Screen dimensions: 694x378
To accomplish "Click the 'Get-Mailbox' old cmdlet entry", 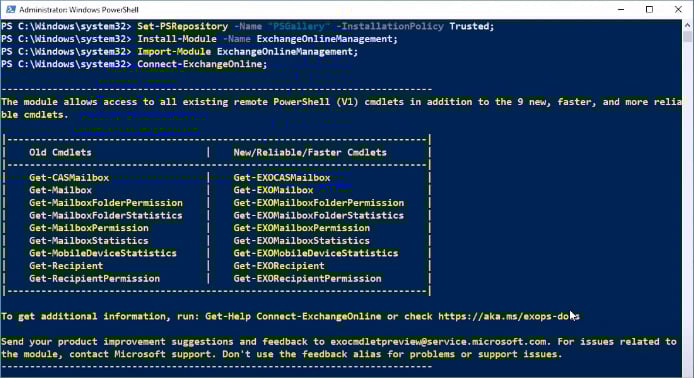I will (x=61, y=190).
